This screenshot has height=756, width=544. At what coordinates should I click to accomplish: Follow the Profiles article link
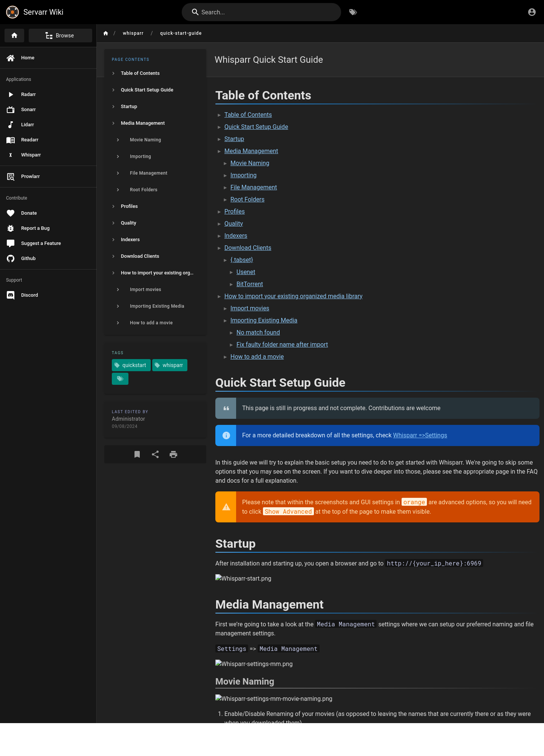(x=235, y=212)
